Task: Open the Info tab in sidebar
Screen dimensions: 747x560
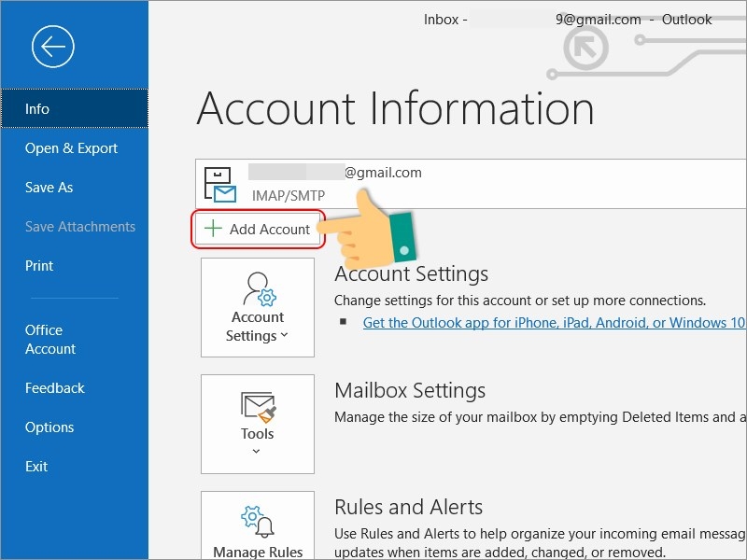Action: tap(75, 108)
